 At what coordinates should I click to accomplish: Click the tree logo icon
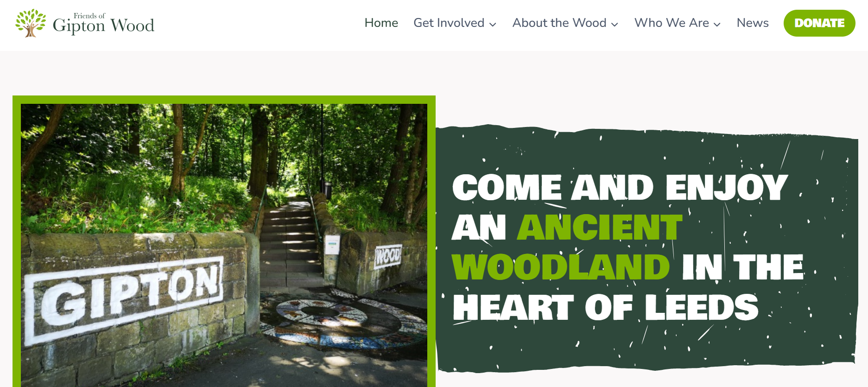coord(31,23)
